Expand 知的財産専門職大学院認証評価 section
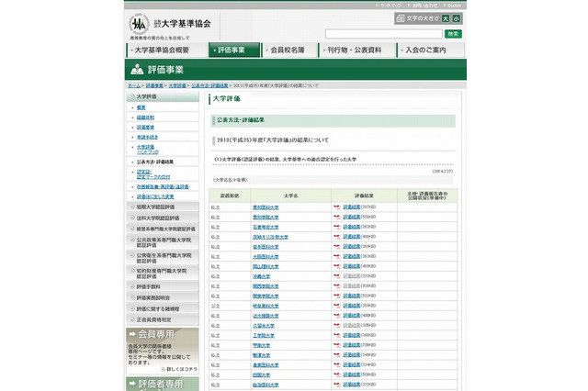 (163, 273)
